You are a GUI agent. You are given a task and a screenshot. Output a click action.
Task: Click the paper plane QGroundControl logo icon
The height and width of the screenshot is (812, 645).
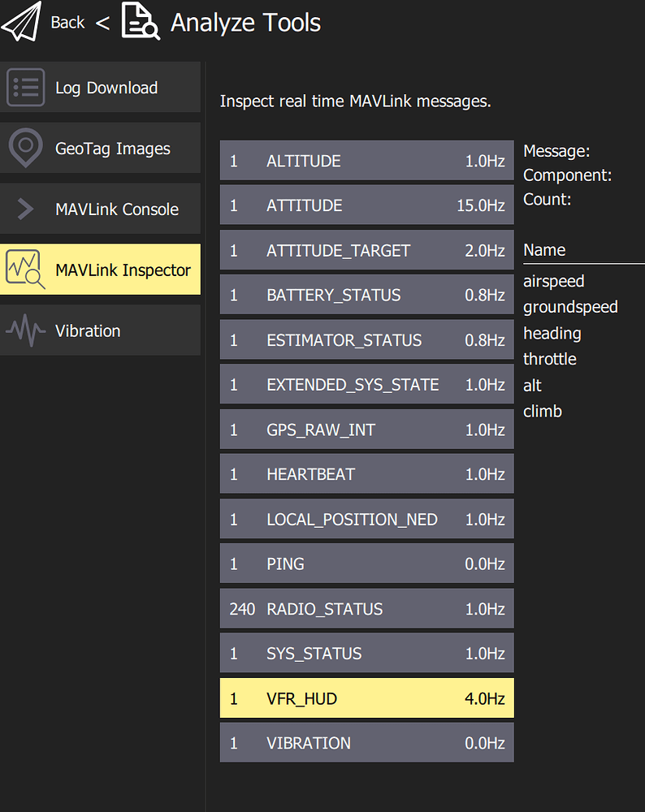pos(22,21)
